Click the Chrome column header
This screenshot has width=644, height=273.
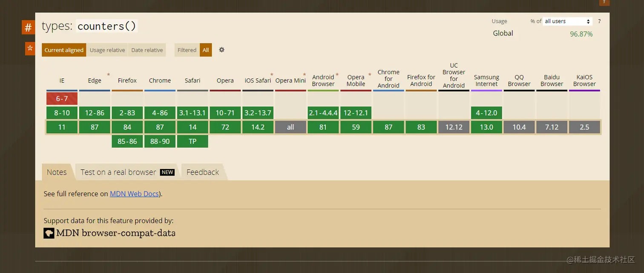[160, 81]
